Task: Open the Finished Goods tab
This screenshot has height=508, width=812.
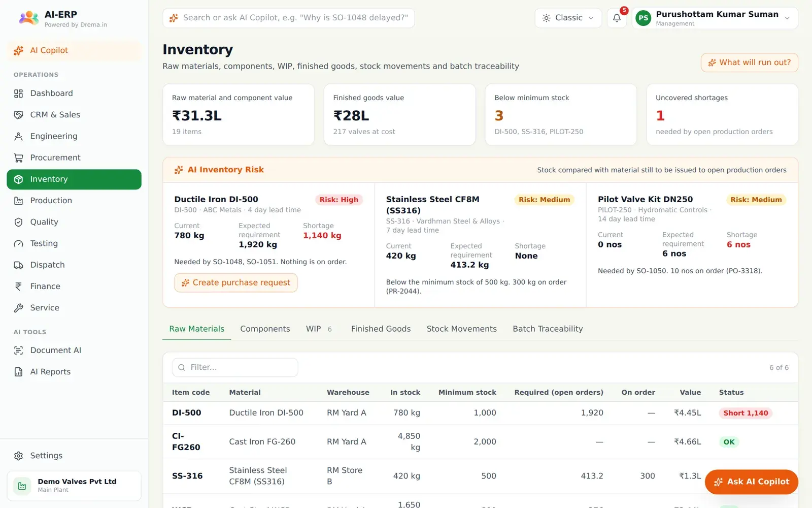Action: [381, 329]
